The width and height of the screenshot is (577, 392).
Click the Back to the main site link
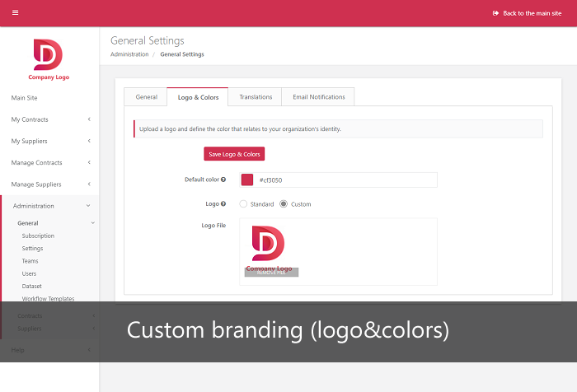pyautogui.click(x=527, y=13)
